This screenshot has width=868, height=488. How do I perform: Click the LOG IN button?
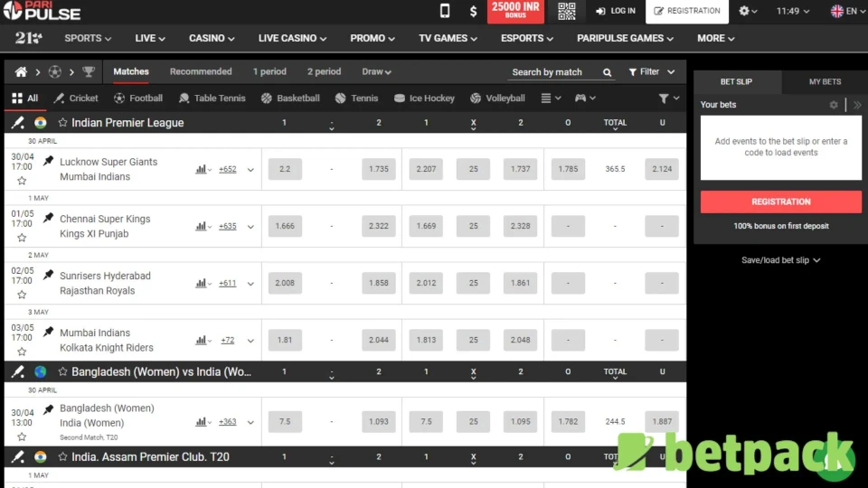(x=616, y=11)
